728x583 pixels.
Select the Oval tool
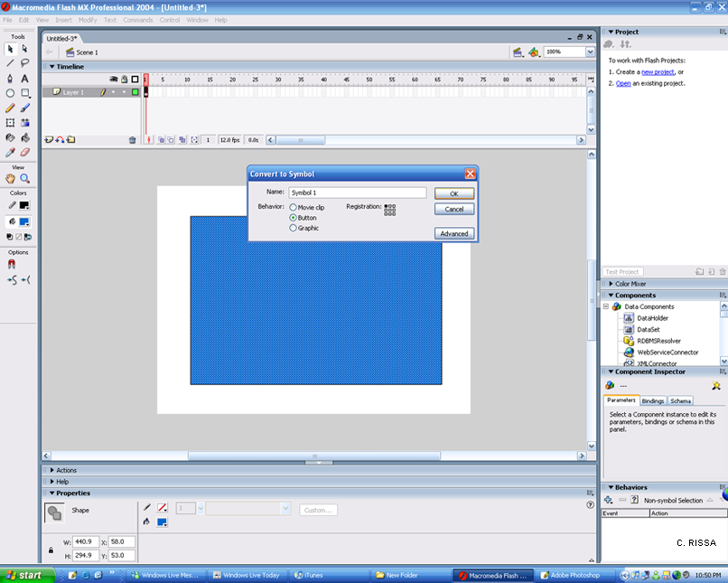click(x=10, y=93)
